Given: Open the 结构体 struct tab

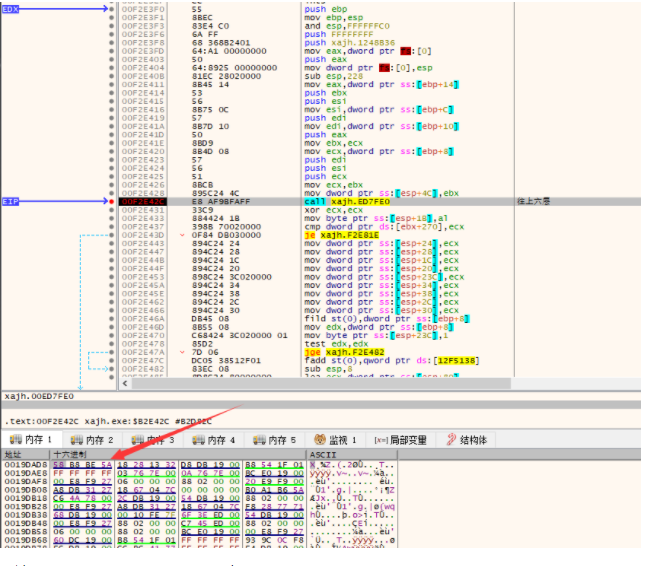Looking at the screenshot, I should pos(467,440).
